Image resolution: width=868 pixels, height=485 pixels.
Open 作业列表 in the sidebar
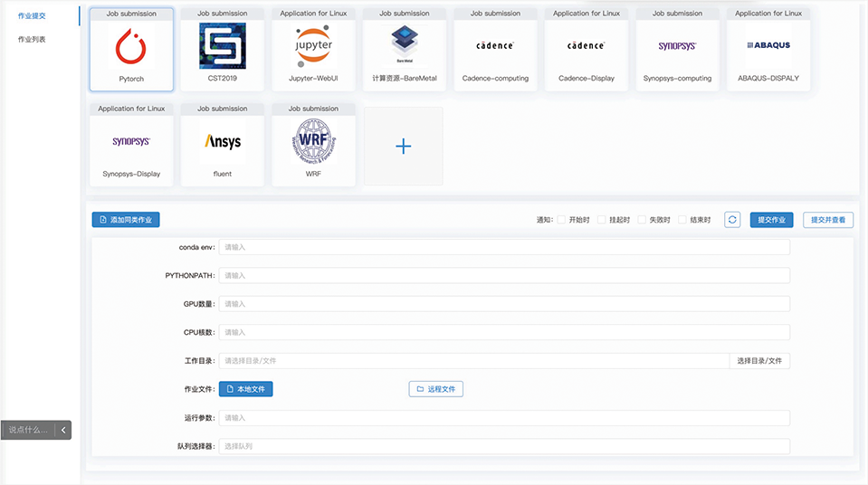point(32,39)
